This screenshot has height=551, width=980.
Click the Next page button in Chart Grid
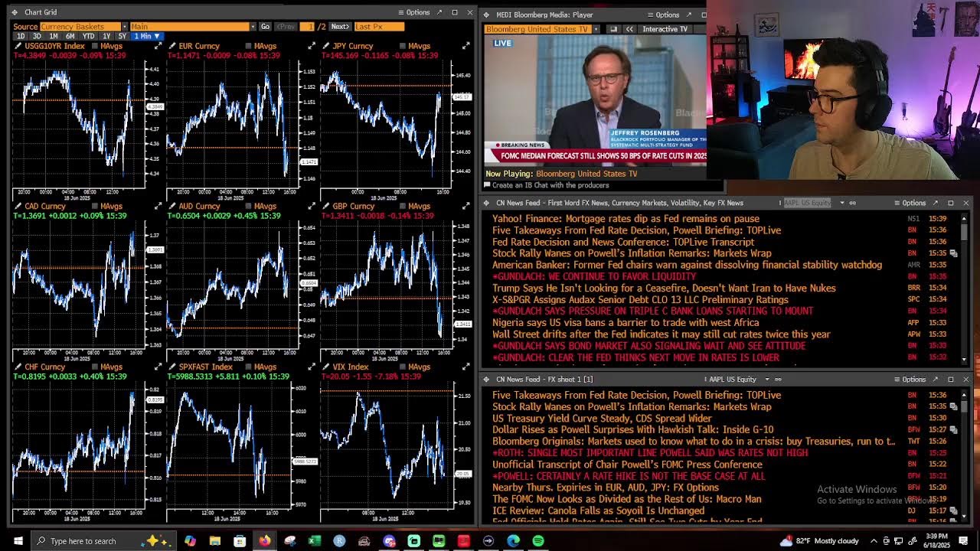coord(340,27)
